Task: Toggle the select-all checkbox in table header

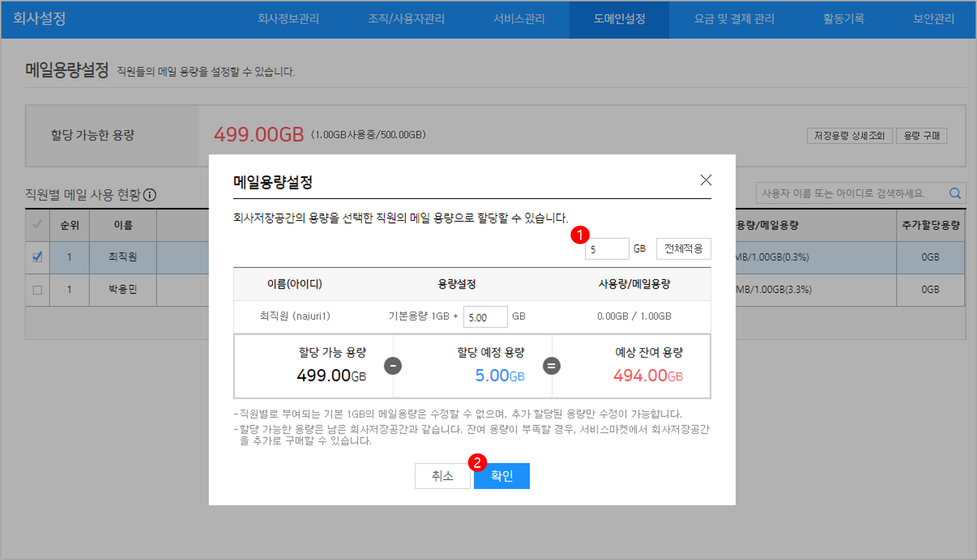Action: pos(38,224)
